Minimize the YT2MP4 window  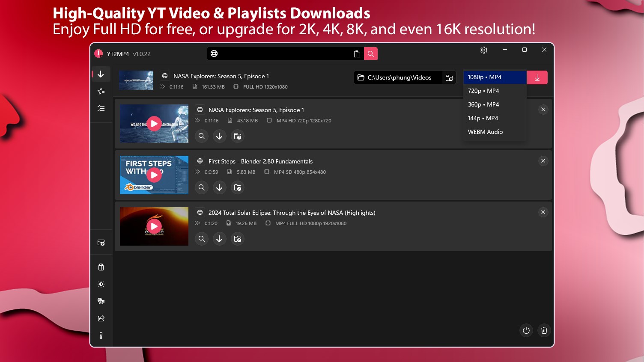pos(505,50)
